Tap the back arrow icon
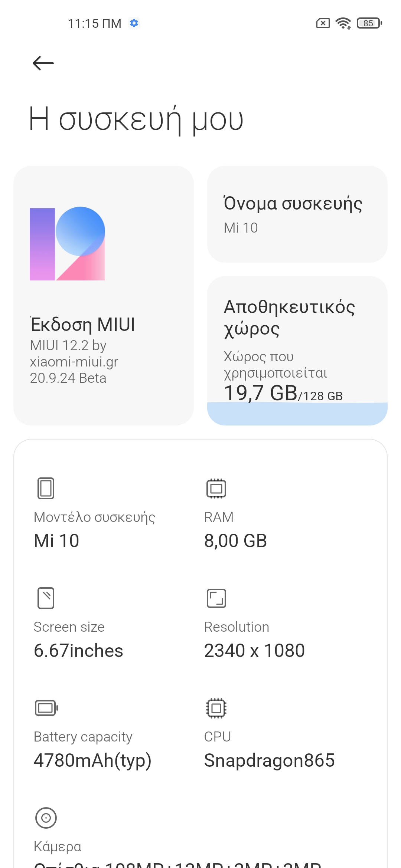The image size is (401, 868). (43, 63)
